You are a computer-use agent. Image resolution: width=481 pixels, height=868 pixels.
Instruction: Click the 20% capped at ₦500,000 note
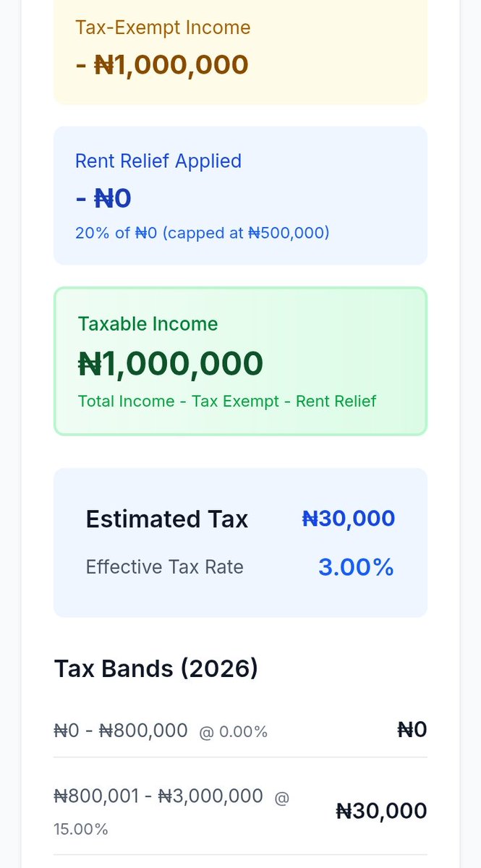(x=203, y=234)
